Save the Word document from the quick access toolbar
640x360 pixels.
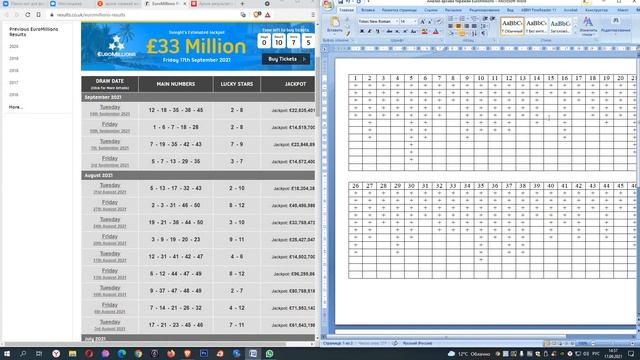click(340, 2)
